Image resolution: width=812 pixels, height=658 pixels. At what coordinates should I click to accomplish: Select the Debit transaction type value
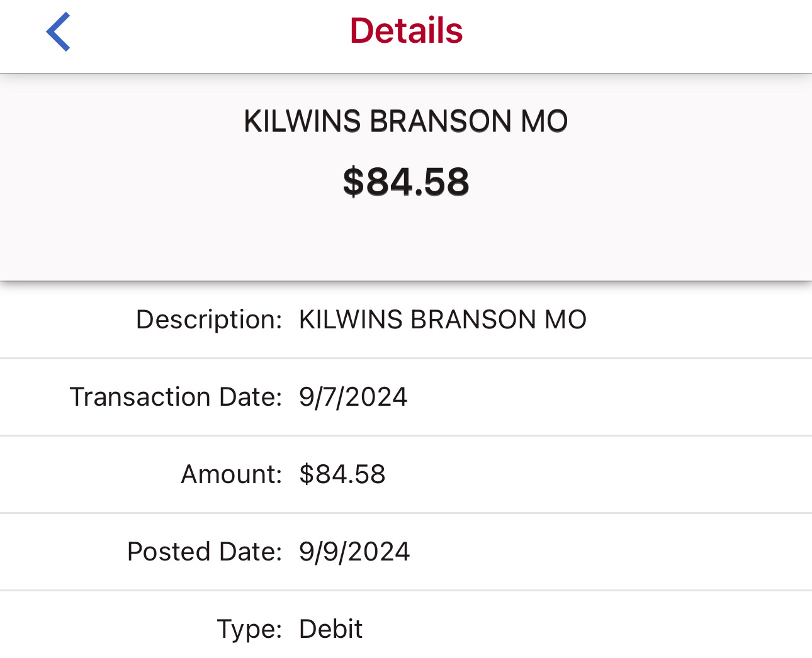click(x=331, y=629)
